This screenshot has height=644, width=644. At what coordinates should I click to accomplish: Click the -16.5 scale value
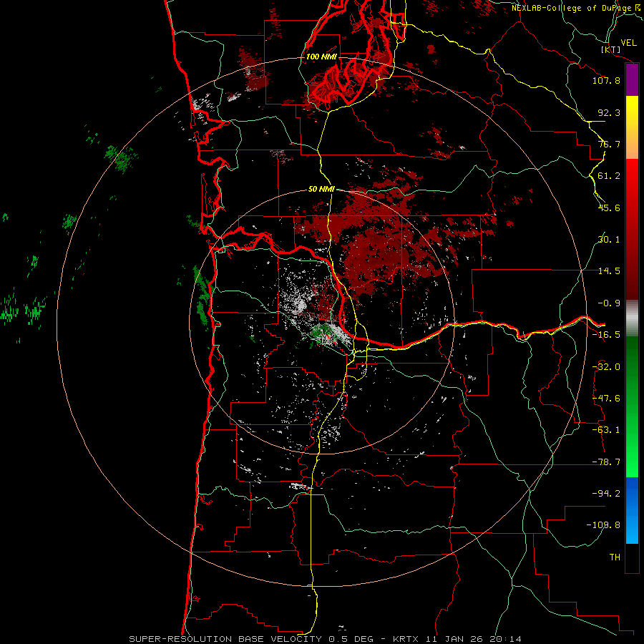[606, 335]
